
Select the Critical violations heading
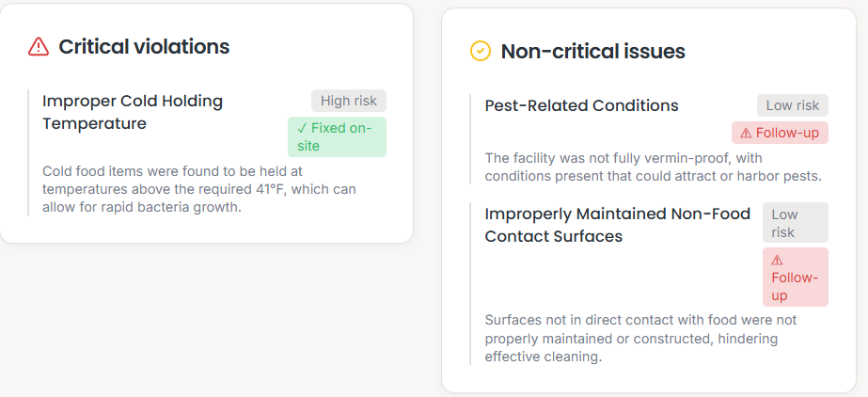pos(144,47)
